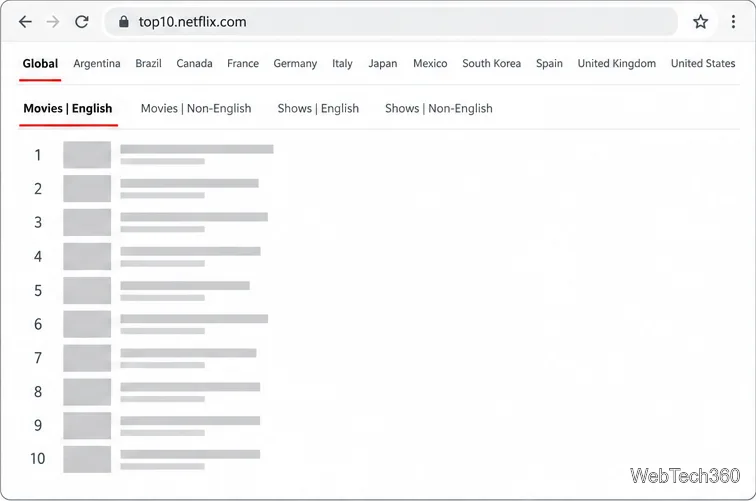Screen dimensions: 756x501
Task: Click the browser forward arrow
Action: point(53,22)
